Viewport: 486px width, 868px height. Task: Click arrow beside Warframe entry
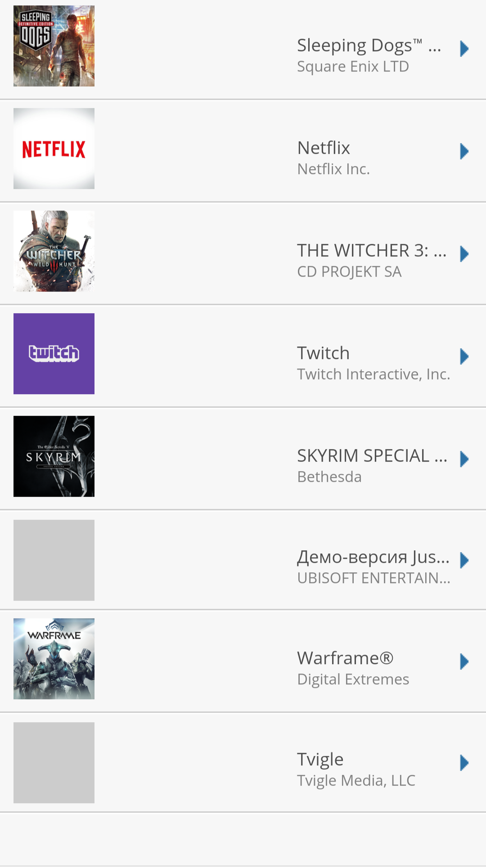[464, 661]
